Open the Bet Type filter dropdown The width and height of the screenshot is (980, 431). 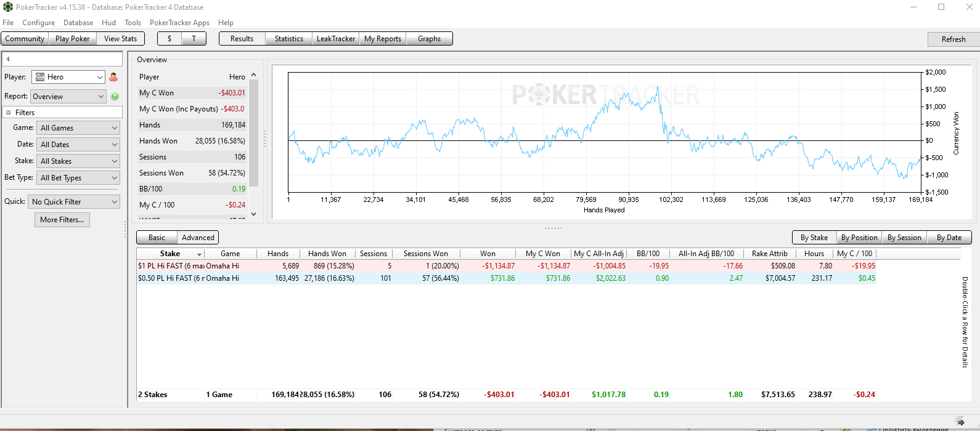coord(78,178)
